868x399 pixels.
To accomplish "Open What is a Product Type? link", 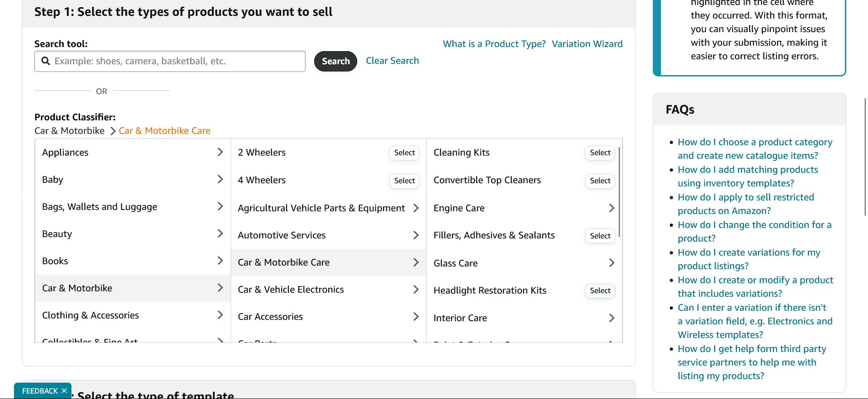I will 494,44.
